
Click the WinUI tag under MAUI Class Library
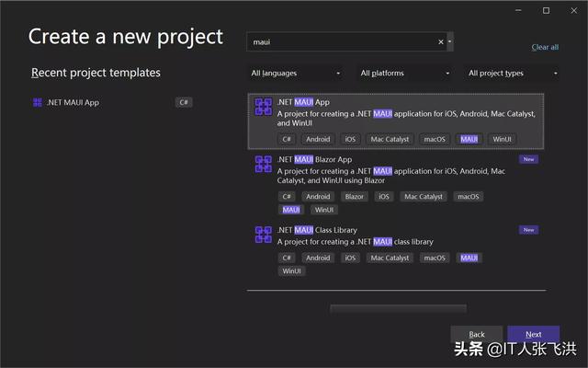pos(292,271)
